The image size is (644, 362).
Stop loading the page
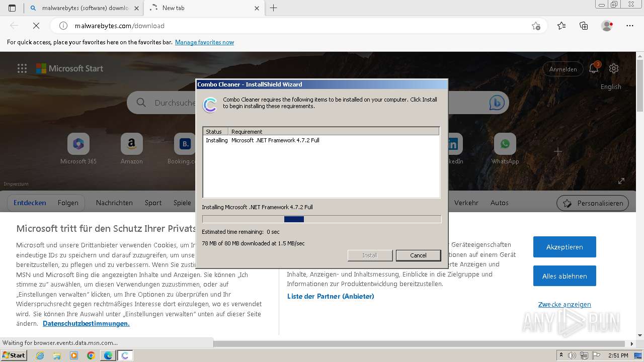pyautogui.click(x=37, y=26)
